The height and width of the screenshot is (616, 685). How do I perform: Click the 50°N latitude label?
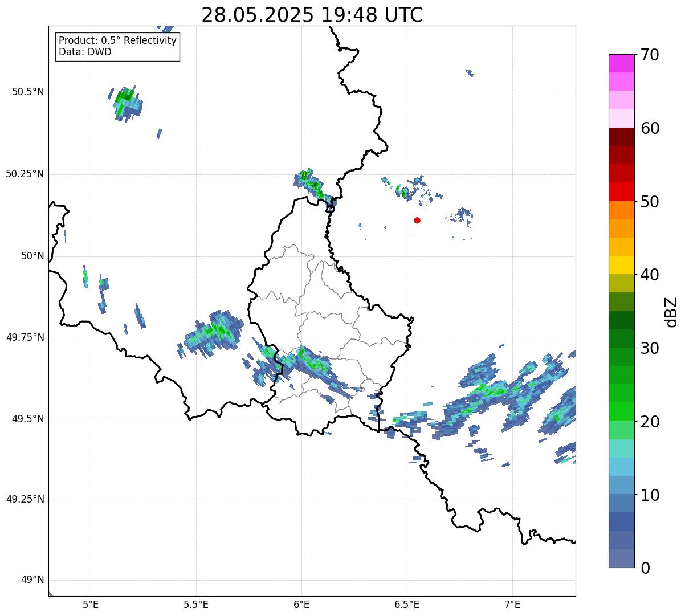click(x=32, y=256)
